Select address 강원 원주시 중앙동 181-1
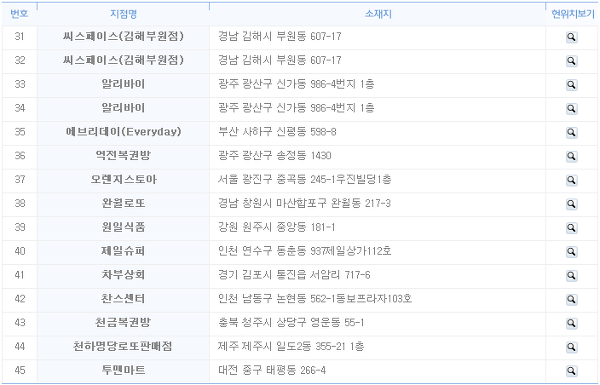The image size is (600, 385). point(276,227)
